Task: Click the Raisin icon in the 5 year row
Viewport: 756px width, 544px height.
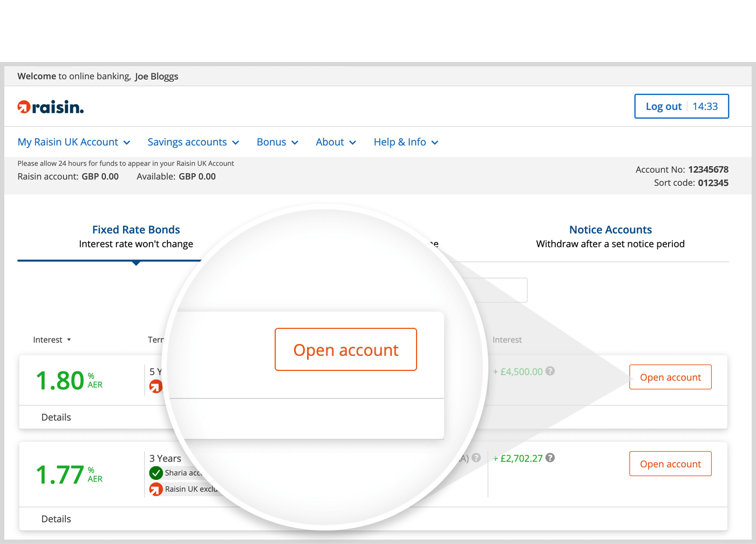Action: (x=156, y=386)
